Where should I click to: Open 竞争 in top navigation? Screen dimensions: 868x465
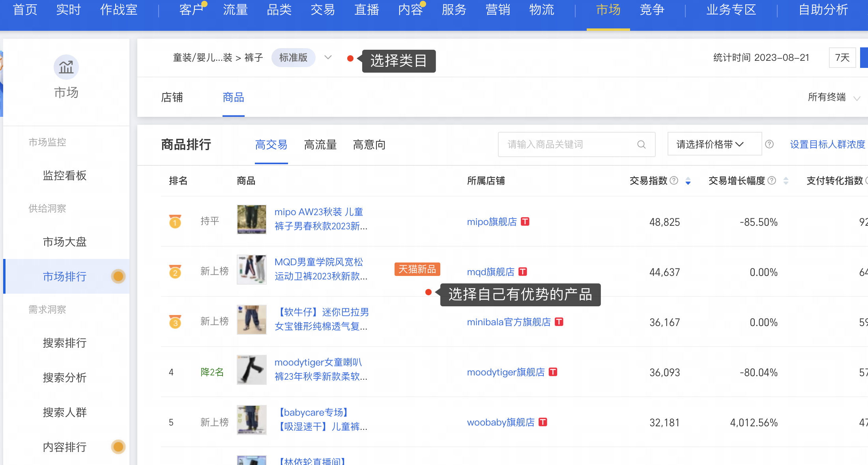click(x=652, y=9)
